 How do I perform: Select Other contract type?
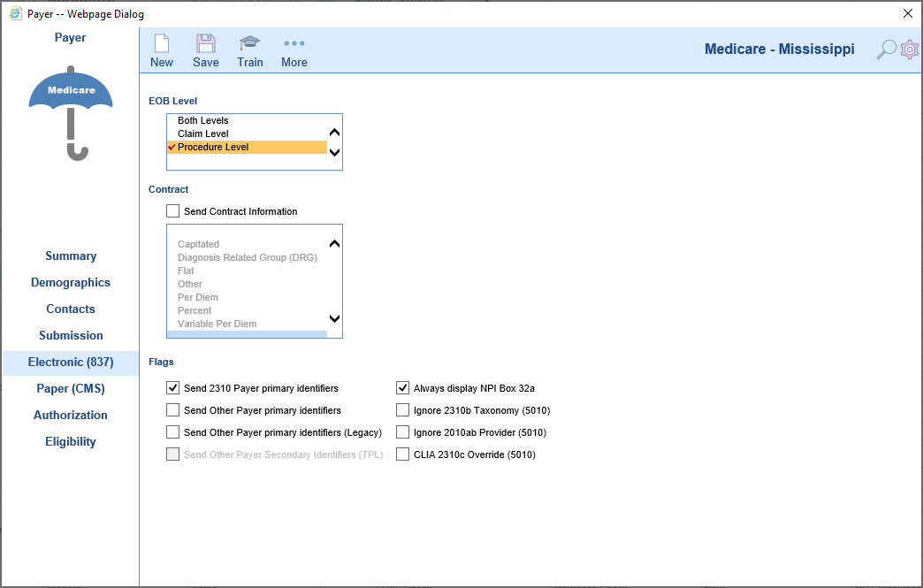[x=189, y=284]
